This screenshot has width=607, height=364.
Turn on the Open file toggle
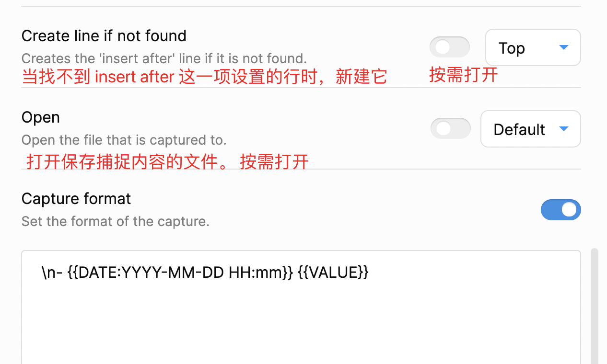(x=450, y=128)
